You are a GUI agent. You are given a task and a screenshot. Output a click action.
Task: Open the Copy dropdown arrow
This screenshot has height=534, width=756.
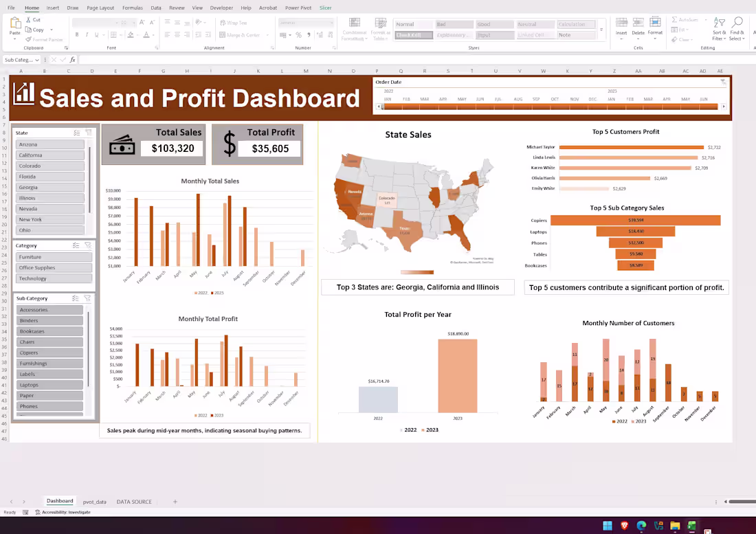point(51,30)
